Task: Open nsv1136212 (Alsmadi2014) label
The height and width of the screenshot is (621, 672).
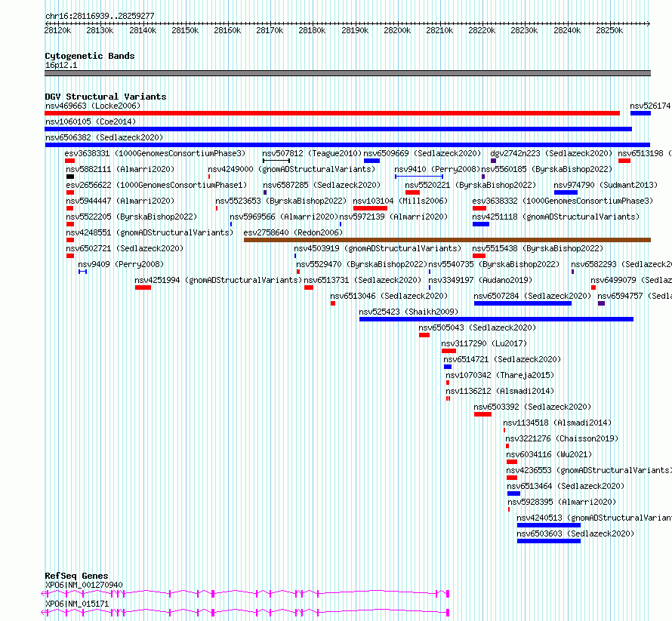Action: pyautogui.click(x=500, y=391)
